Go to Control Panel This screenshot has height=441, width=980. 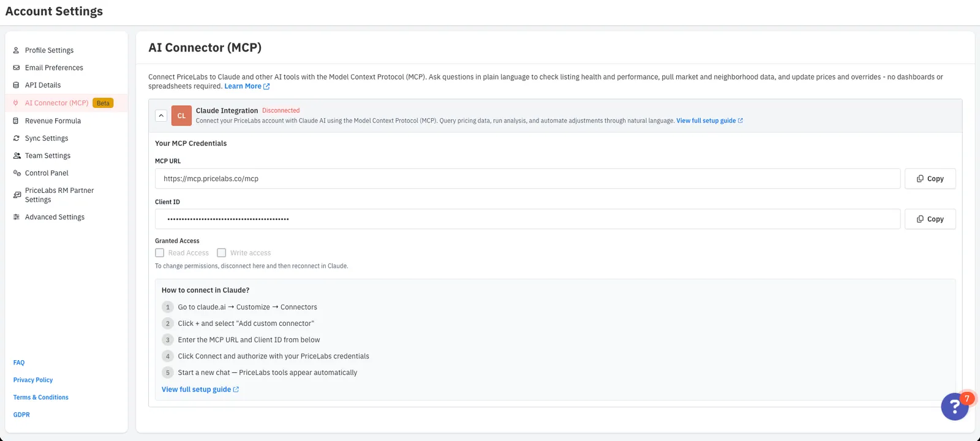tap(47, 173)
